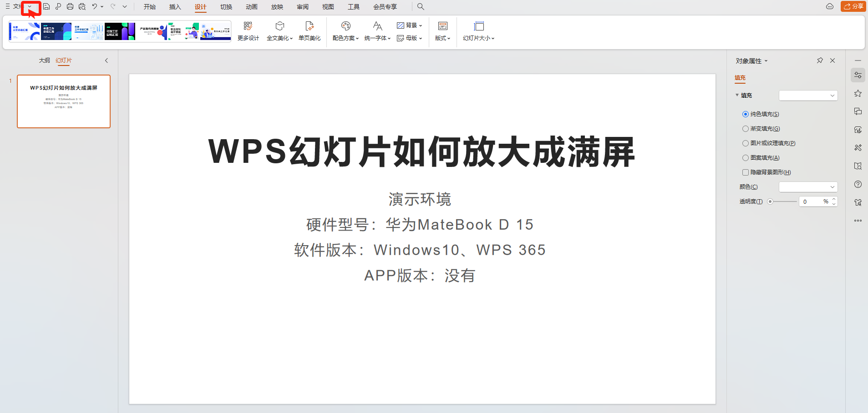Click the orange 分享 share button
Screen dimensions: 868x413
[x=854, y=6]
